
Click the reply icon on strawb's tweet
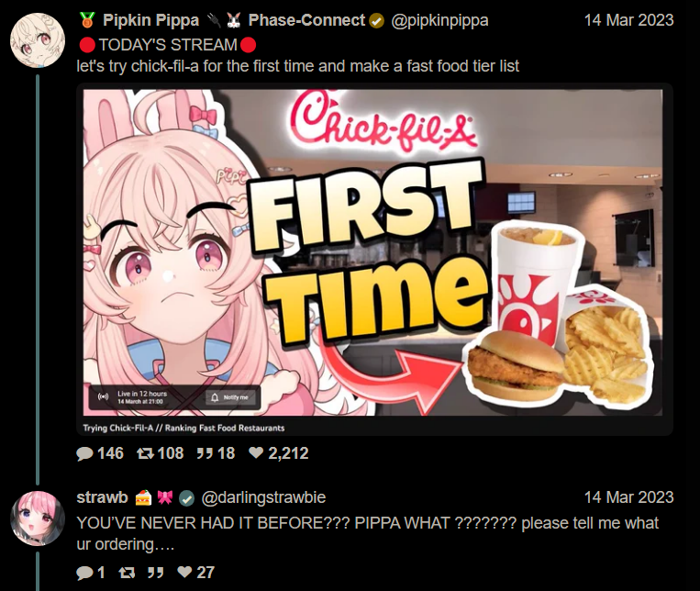(85, 572)
